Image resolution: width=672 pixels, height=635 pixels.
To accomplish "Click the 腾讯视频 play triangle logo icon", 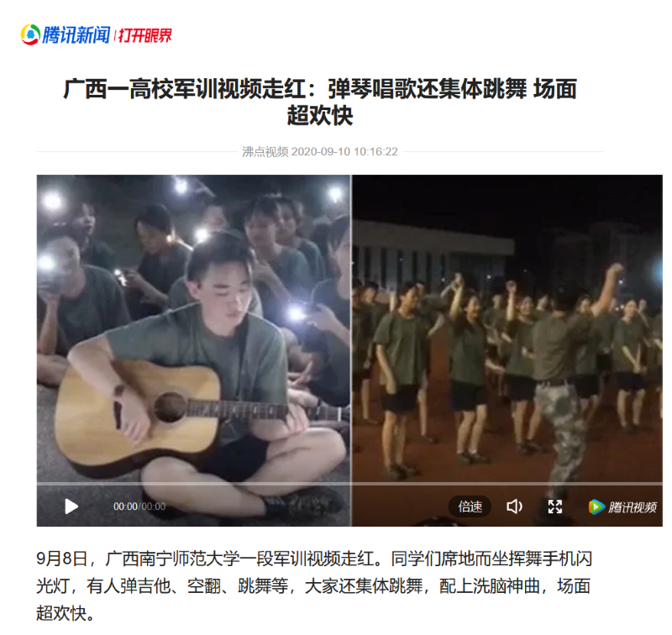I will point(596,506).
